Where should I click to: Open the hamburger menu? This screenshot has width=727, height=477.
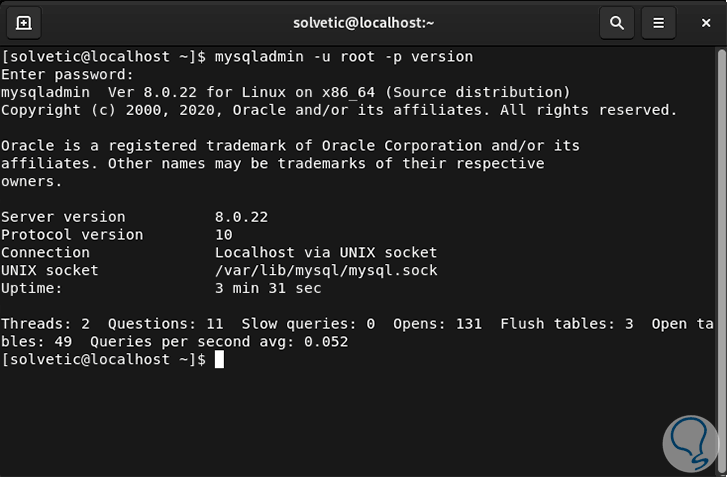pos(658,22)
